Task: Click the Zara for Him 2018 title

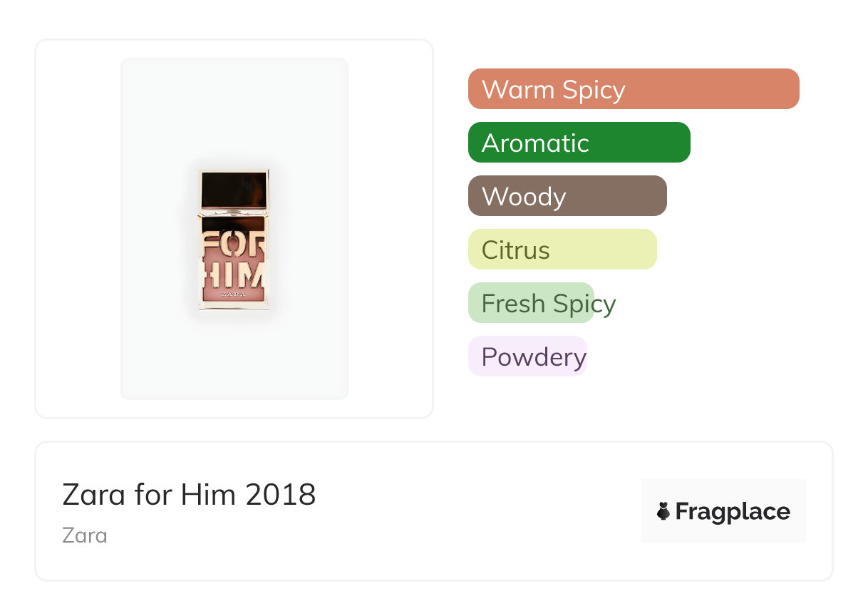Action: pos(189,494)
